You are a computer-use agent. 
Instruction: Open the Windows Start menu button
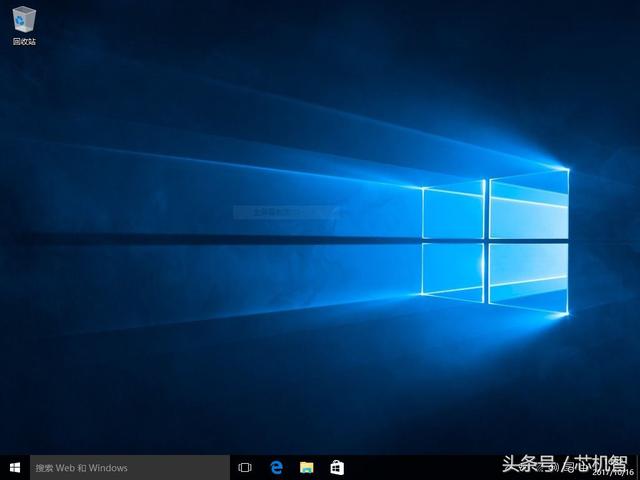pyautogui.click(x=15, y=467)
